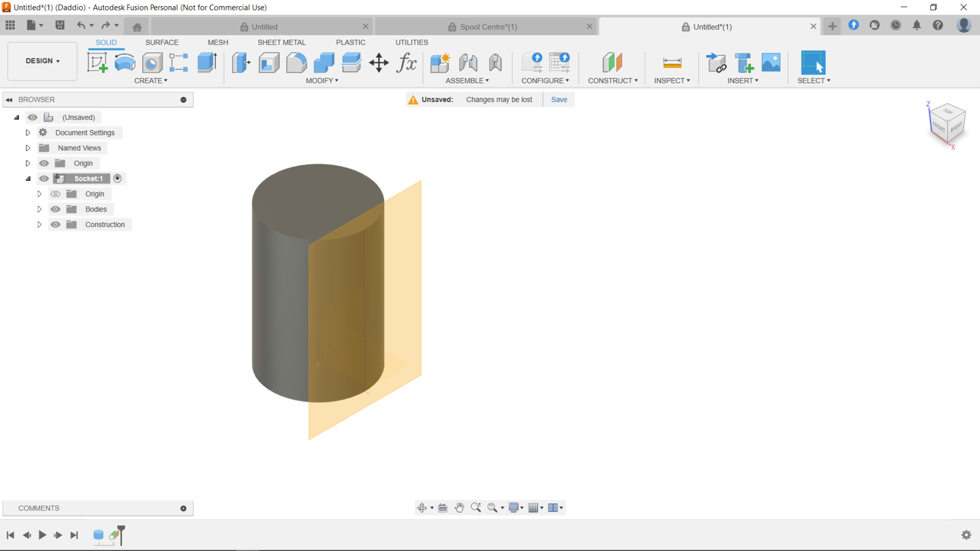Image resolution: width=980 pixels, height=551 pixels.
Task: Click the Extrude tool icon
Action: [x=207, y=63]
